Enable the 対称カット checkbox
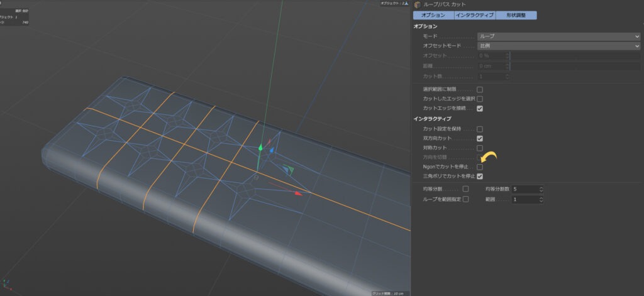The width and height of the screenshot is (644, 296). 480,148
